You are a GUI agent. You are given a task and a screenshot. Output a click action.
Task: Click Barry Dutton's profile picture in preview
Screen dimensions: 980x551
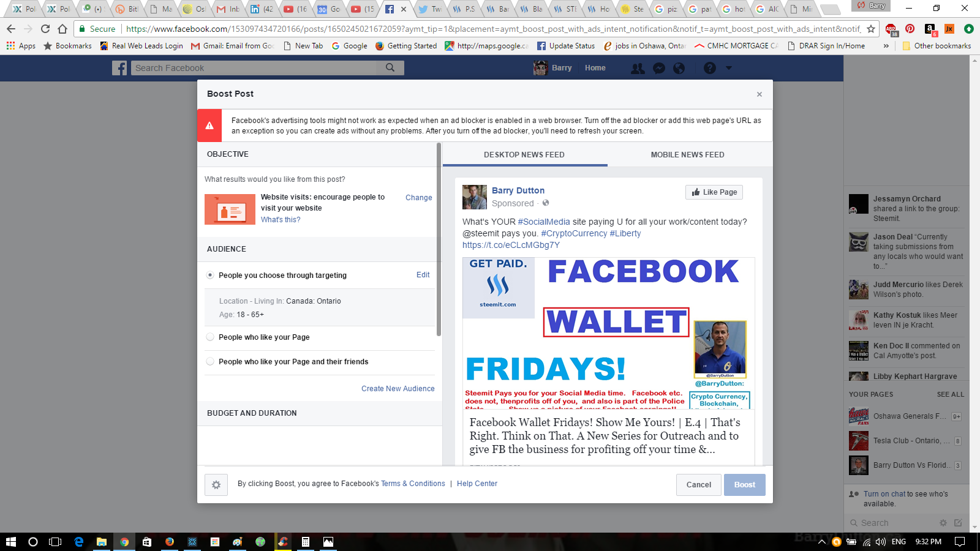coord(474,197)
